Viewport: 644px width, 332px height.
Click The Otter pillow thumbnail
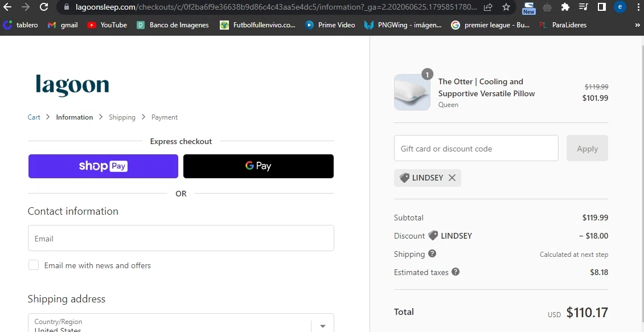tap(412, 92)
